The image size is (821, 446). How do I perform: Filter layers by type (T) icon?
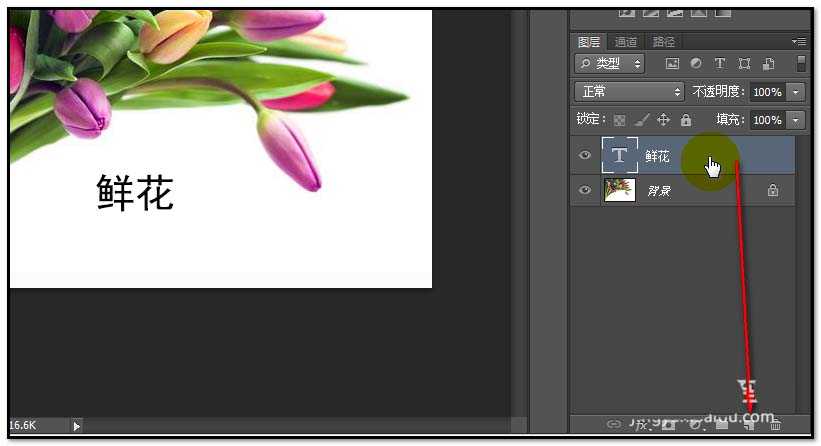pyautogui.click(x=719, y=64)
